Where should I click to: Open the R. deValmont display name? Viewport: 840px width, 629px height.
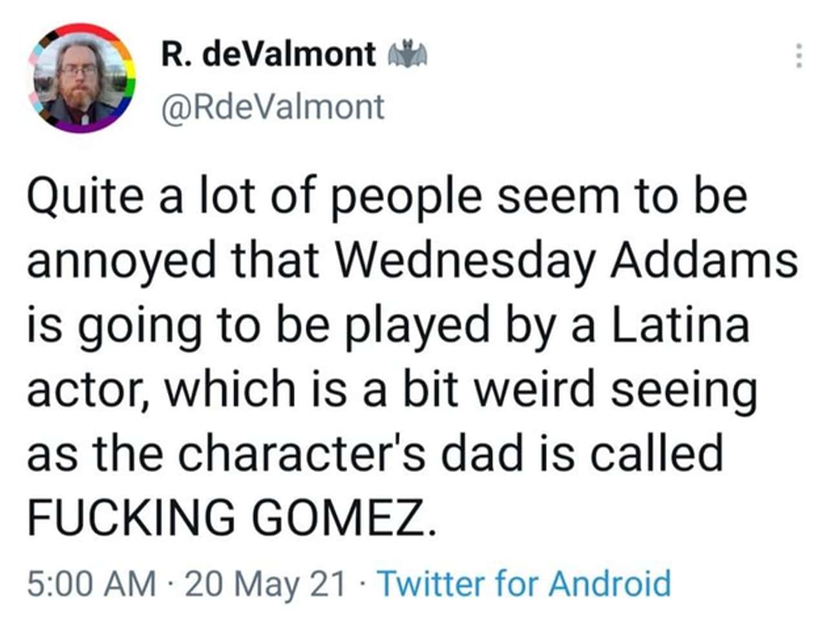[268, 54]
